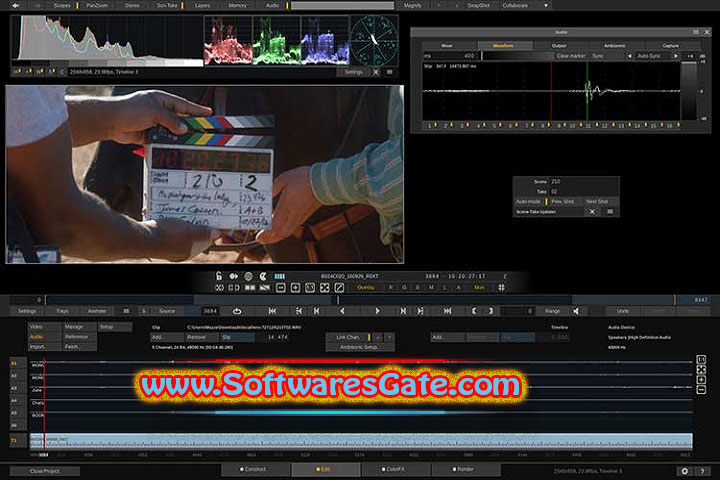
Task: Click the Ambisonic Setup button
Action: click(x=359, y=347)
